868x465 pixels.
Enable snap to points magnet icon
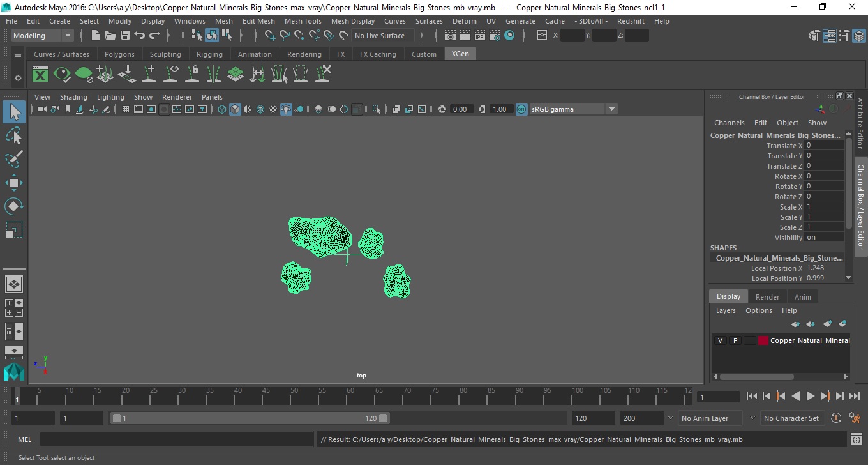coord(299,36)
